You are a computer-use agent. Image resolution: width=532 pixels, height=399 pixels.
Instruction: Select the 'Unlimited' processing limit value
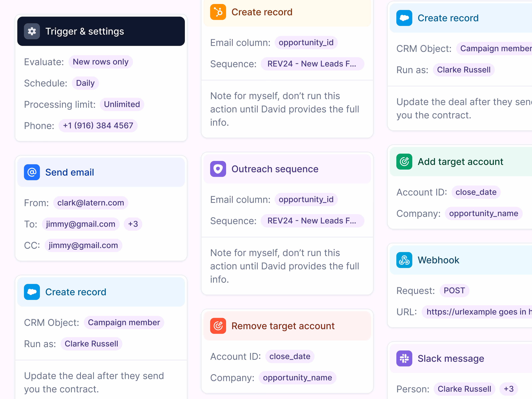click(x=122, y=104)
